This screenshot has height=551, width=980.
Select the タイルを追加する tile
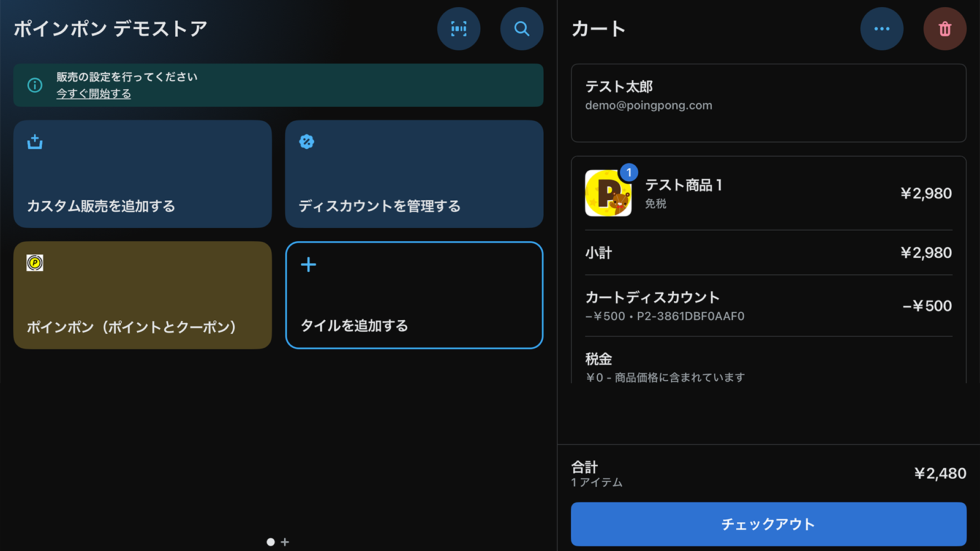coord(415,295)
